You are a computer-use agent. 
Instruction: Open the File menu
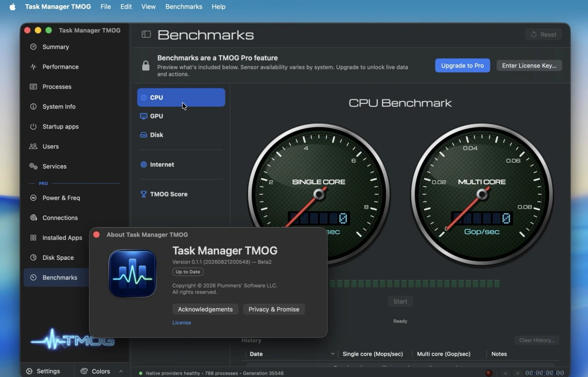click(106, 6)
